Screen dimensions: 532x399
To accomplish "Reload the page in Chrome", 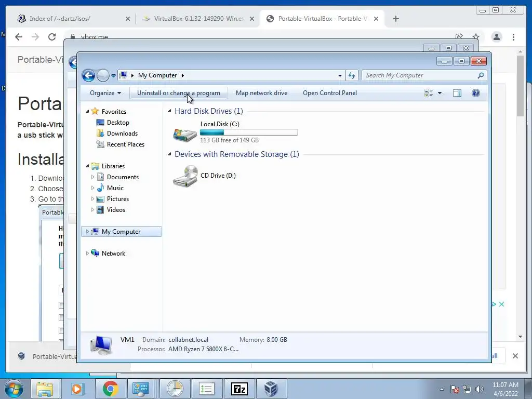I will [x=52, y=37].
